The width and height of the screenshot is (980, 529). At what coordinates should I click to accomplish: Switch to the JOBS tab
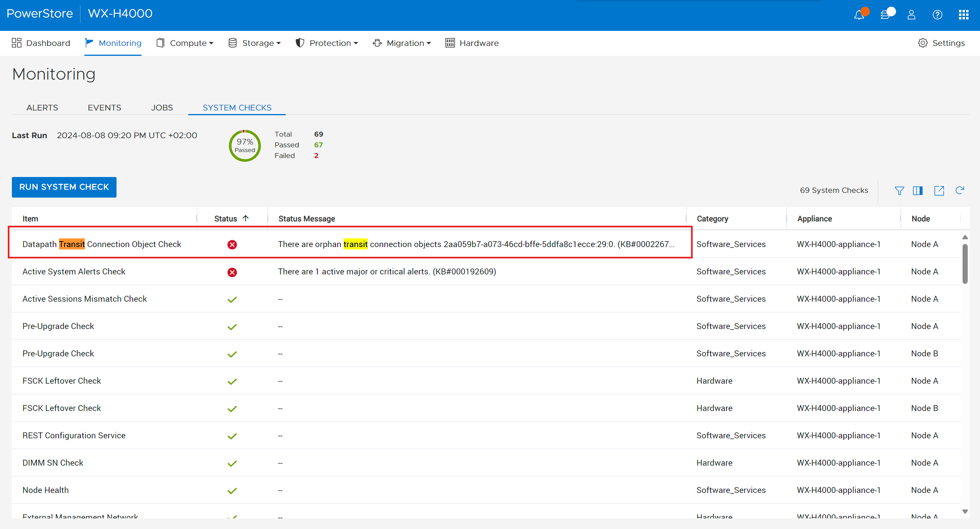click(162, 108)
